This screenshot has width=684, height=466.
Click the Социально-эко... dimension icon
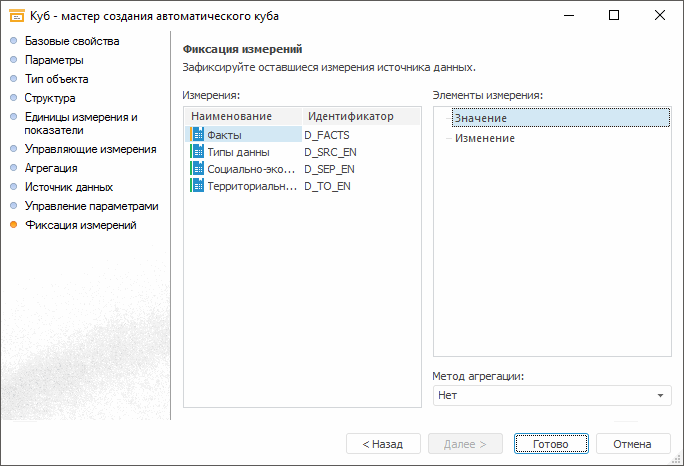[x=197, y=169]
